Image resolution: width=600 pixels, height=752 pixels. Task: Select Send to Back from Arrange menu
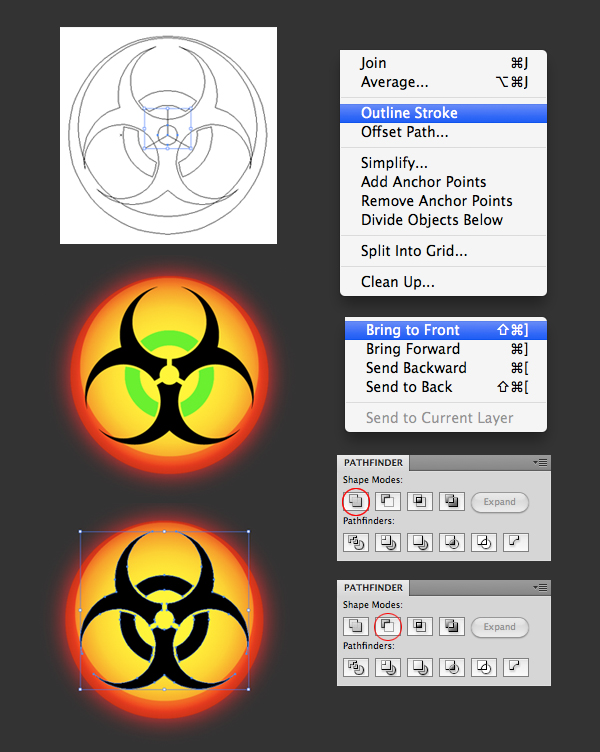pyautogui.click(x=408, y=387)
